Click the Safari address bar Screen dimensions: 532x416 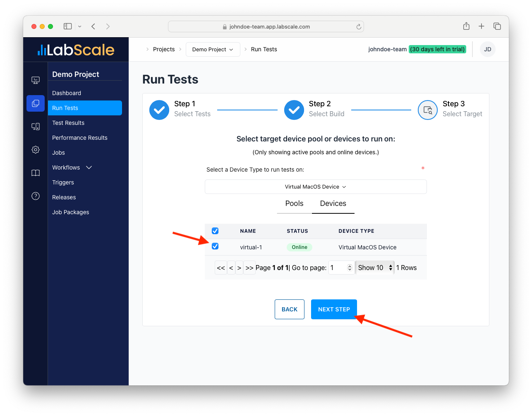tap(266, 26)
